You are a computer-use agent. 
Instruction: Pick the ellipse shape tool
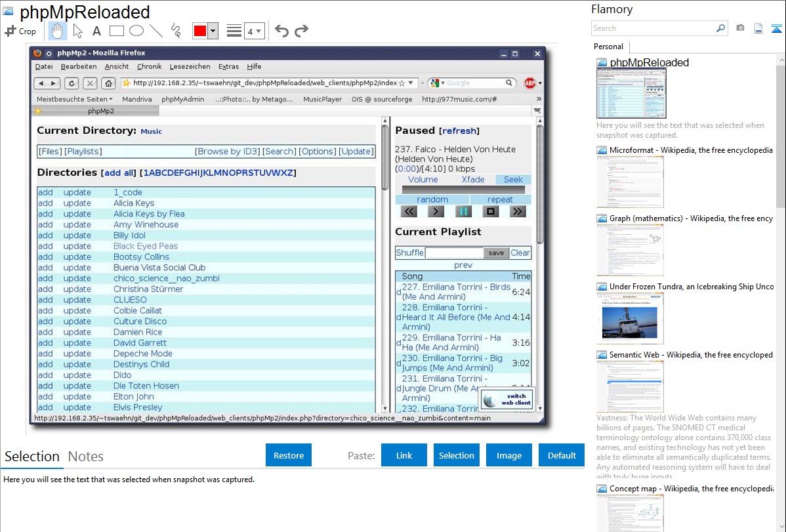136,31
